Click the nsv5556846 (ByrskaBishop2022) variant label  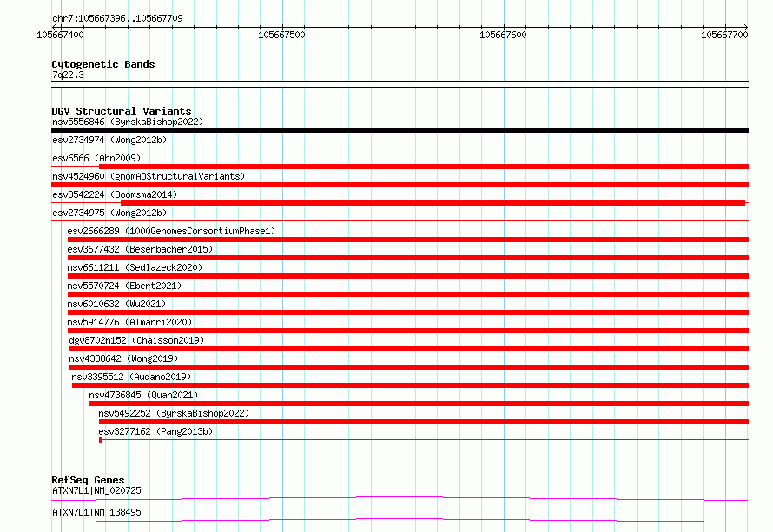[x=128, y=122]
